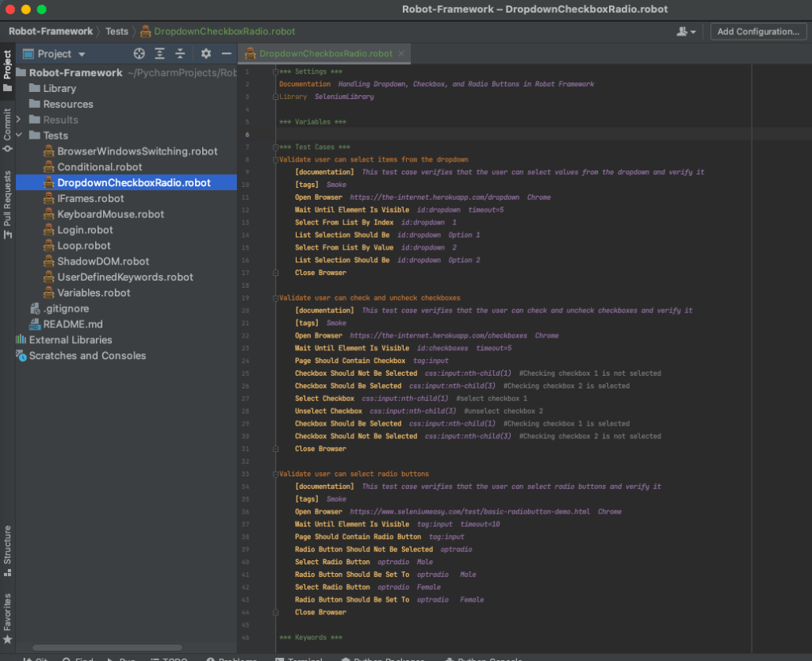Hide the Project tool window
The image size is (812, 661).
(226, 53)
